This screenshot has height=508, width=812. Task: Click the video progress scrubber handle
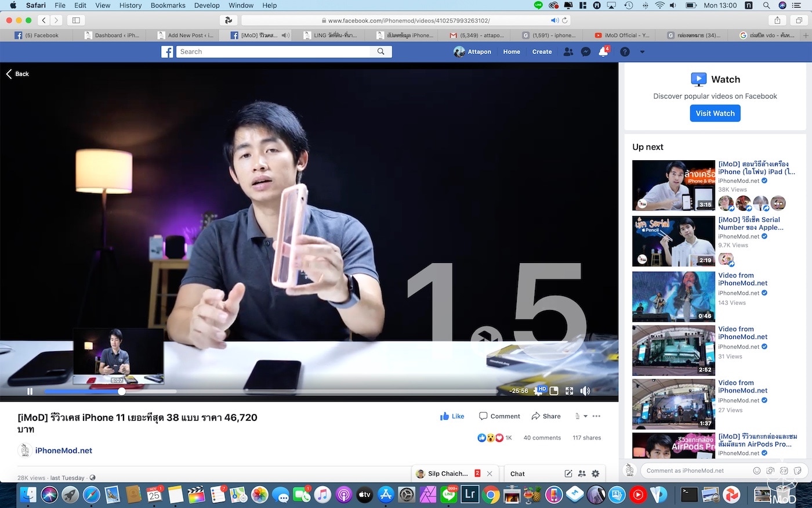point(122,391)
